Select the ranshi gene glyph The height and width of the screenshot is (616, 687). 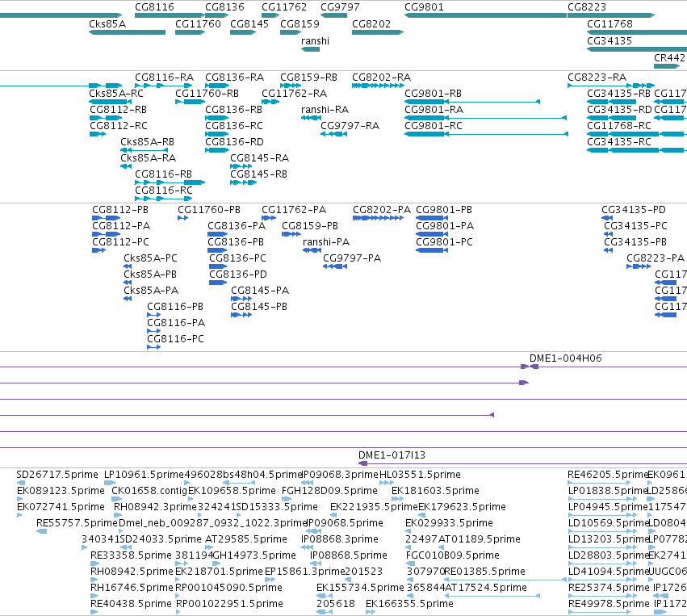point(310,49)
